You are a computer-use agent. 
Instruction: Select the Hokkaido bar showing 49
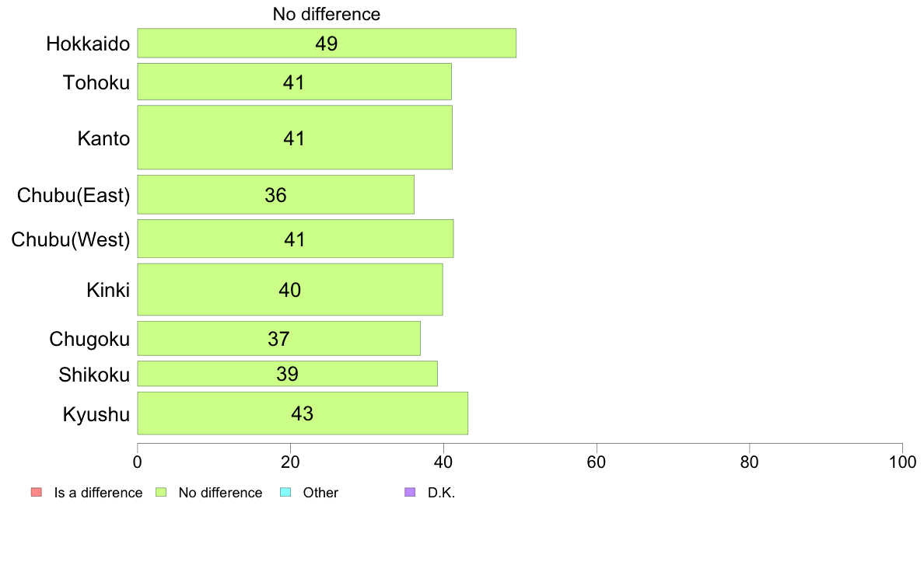(x=327, y=43)
